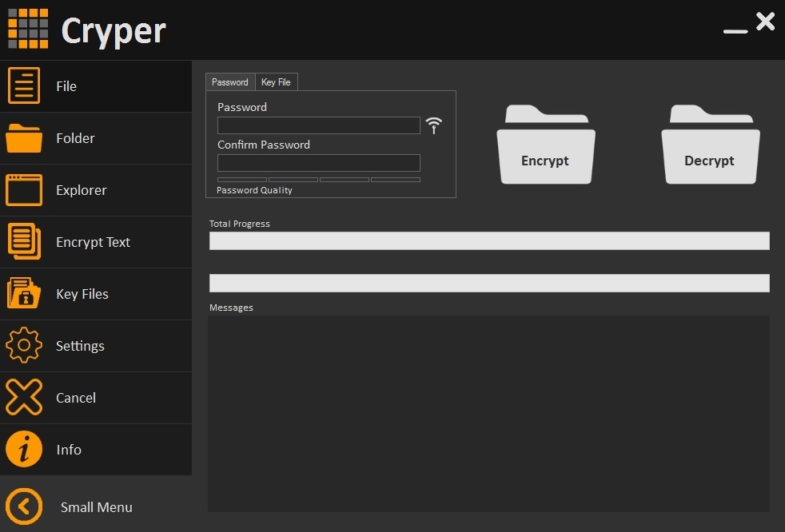The image size is (785, 532).
Task: Select the File menu label
Action: click(x=66, y=86)
